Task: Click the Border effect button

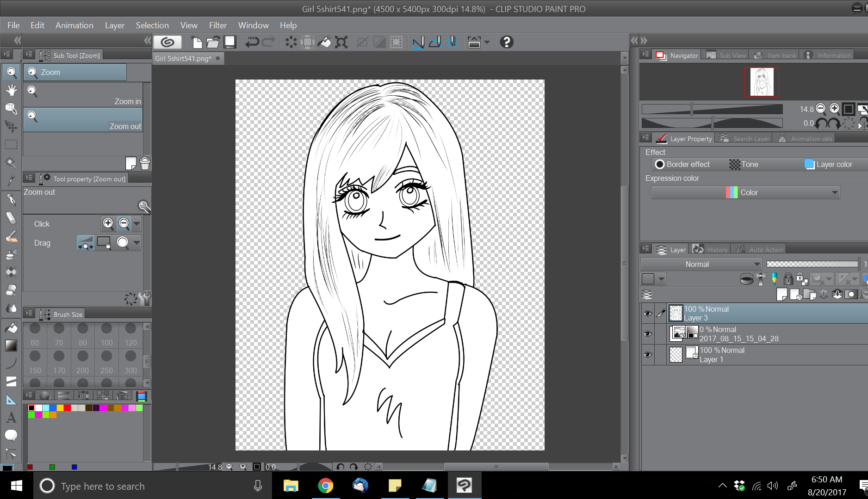Action: pos(682,164)
